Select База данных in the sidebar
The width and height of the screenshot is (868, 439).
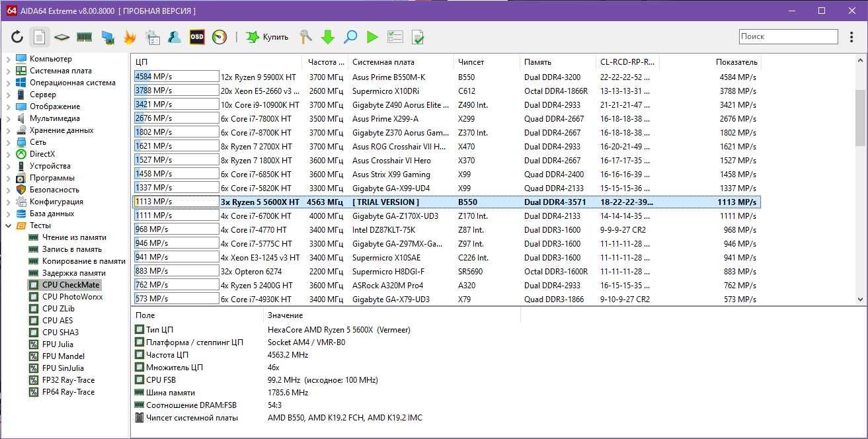pos(52,214)
